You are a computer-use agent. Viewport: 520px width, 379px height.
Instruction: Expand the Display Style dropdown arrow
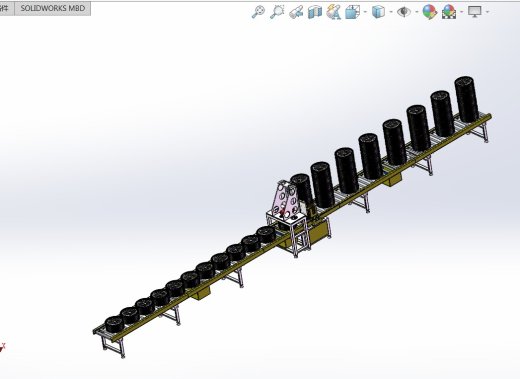coord(391,12)
